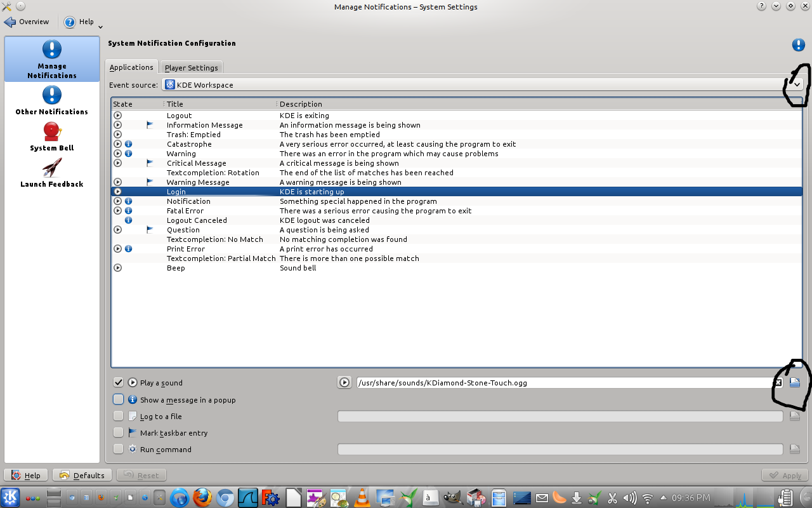Select the Notification row

pos(457,201)
